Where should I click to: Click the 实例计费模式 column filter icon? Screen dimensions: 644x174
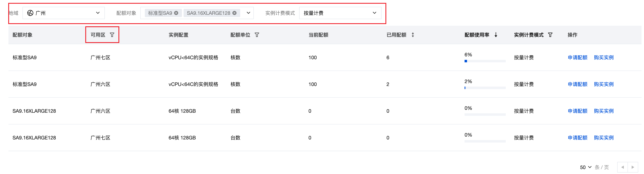tap(550, 35)
